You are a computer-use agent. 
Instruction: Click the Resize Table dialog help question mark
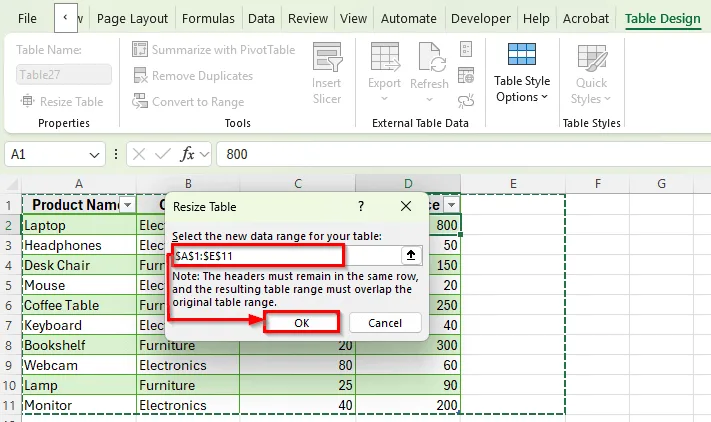(361, 206)
